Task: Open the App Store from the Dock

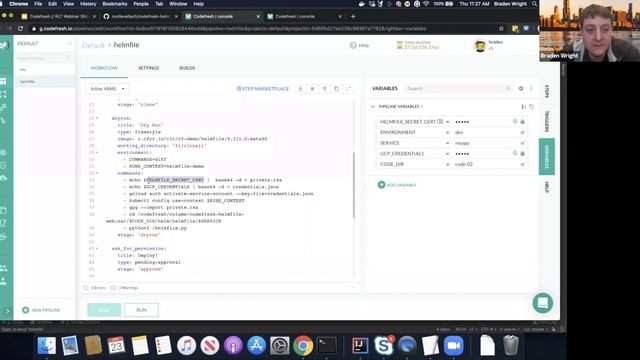Action: pos(256,346)
